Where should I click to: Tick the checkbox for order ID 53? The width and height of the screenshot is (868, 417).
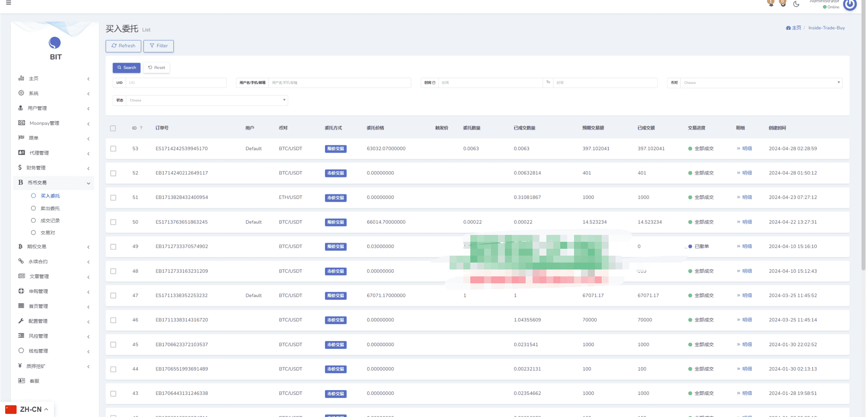coord(113,149)
